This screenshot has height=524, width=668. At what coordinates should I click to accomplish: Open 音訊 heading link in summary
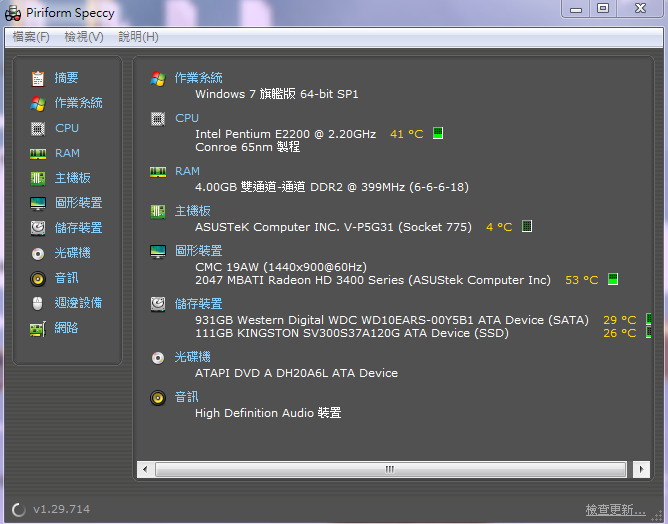[x=187, y=397]
